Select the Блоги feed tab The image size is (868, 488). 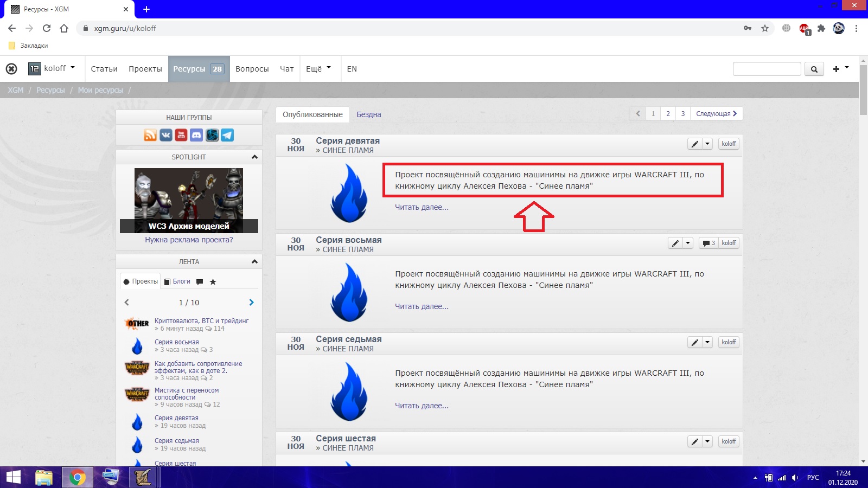[x=177, y=281]
